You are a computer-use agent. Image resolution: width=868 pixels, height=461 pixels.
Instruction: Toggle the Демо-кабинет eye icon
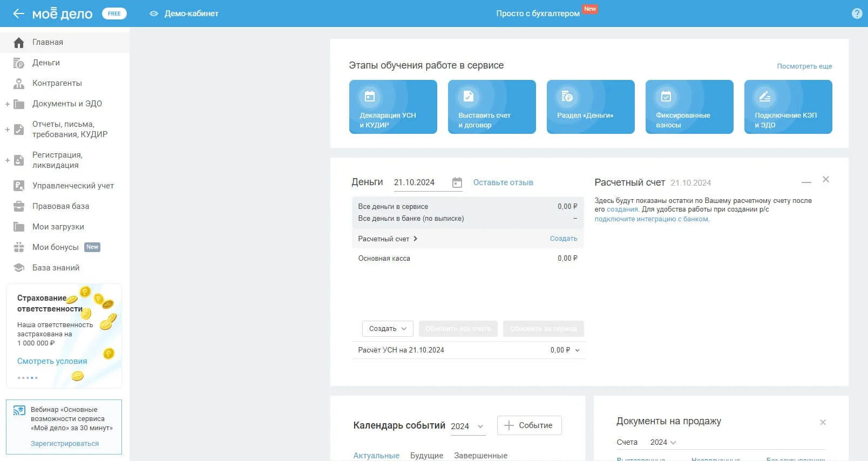[154, 13]
